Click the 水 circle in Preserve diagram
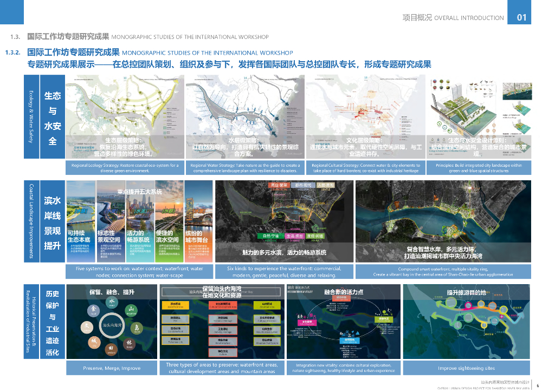 [x=112, y=303]
